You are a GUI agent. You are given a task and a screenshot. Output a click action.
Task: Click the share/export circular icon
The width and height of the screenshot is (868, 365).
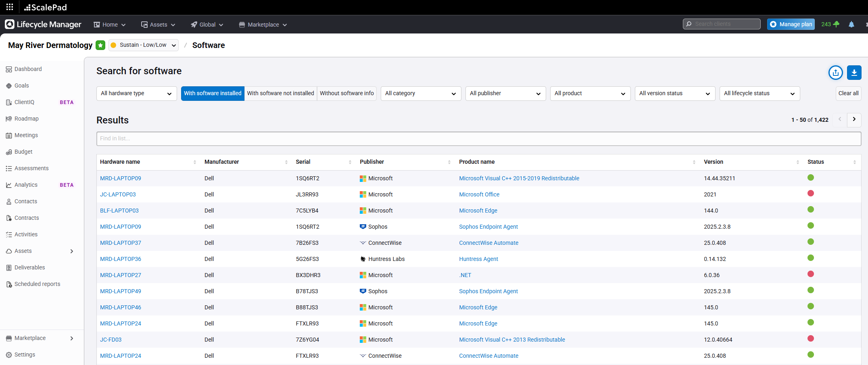coord(835,73)
